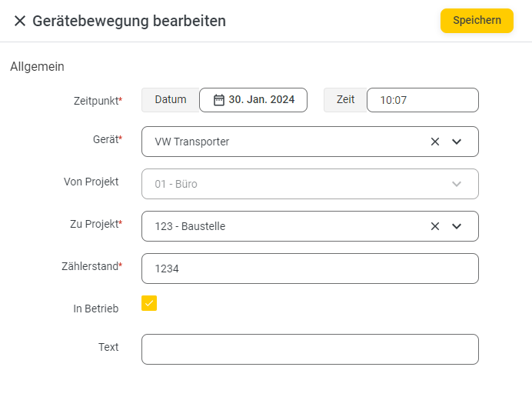The width and height of the screenshot is (532, 407).
Task: Click the Allgemein section heading
Action: [x=38, y=66]
